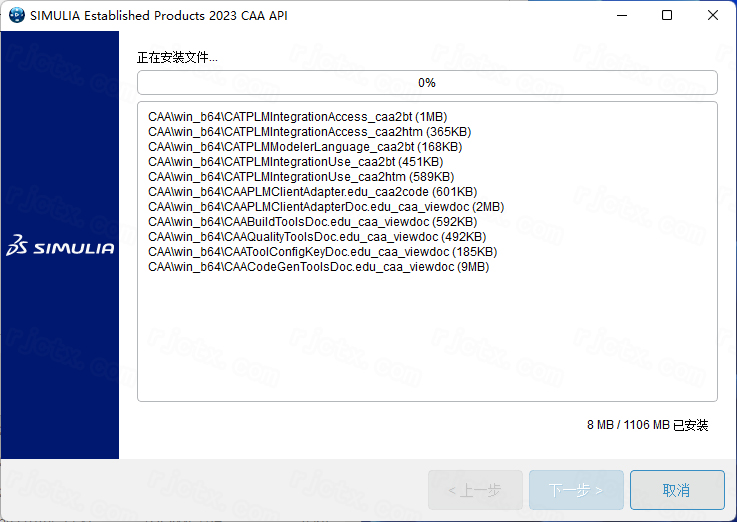The image size is (737, 522).
Task: Minimize the installer window
Action: pyautogui.click(x=623, y=16)
